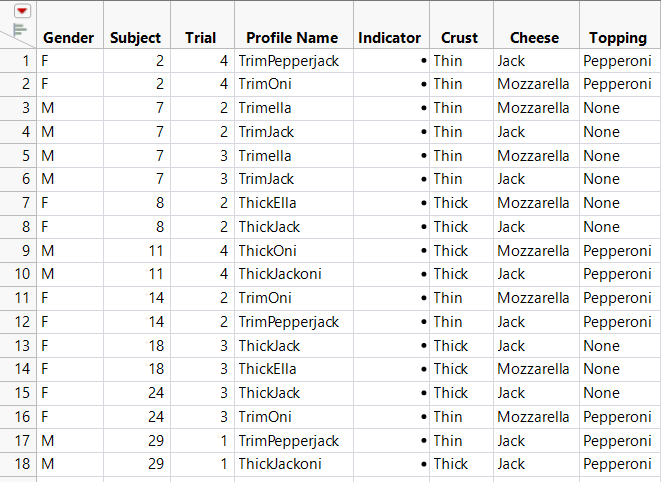
Task: Select the Crust column header
Action: [459, 38]
